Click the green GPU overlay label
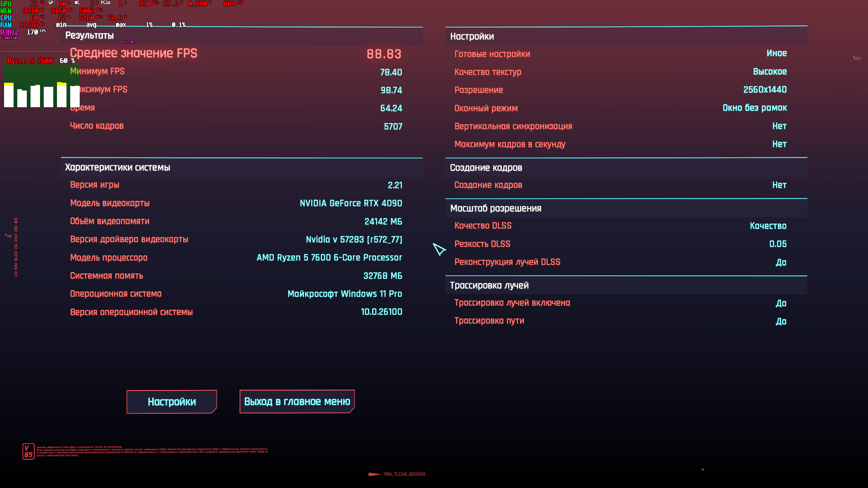The image size is (868, 488). pos(6,4)
